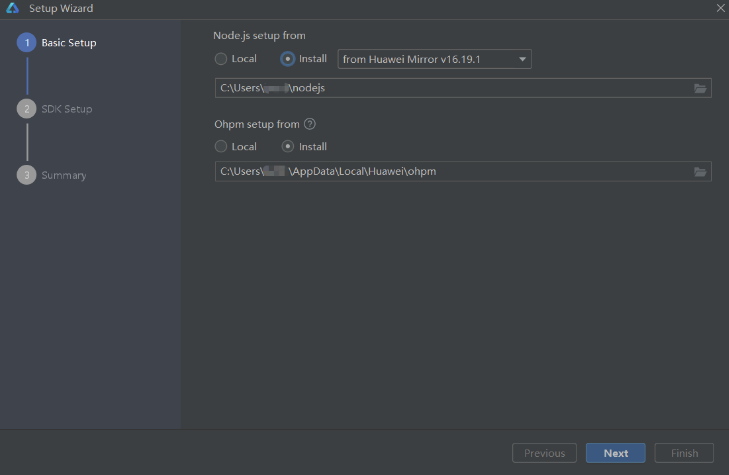
Task: Go to the Summary step
Action: pos(64,175)
